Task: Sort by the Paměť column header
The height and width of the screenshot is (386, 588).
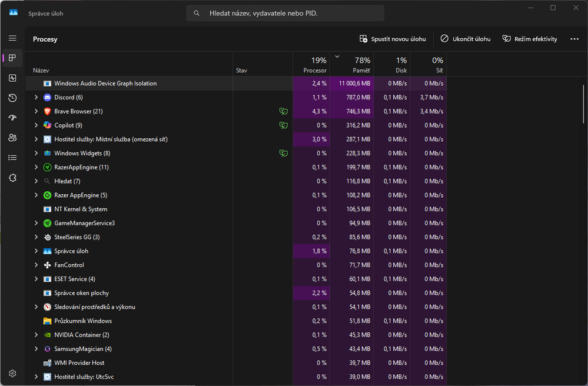Action: click(352, 65)
